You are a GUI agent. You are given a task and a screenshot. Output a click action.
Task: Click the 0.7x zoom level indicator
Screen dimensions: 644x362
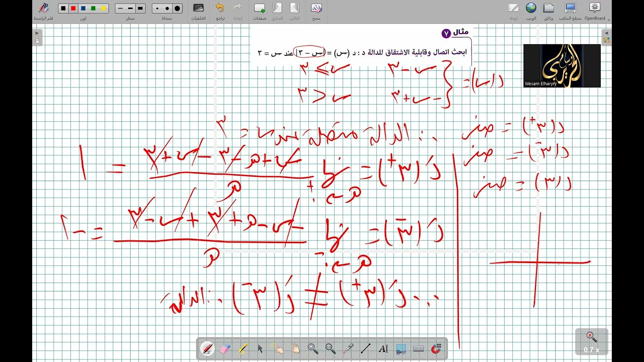pyautogui.click(x=591, y=342)
